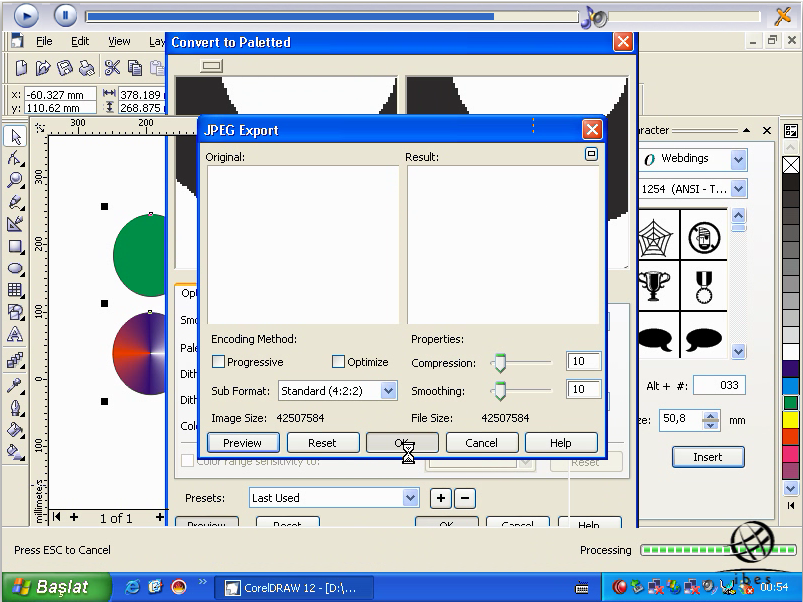Confirm JPEG Export with OK

[x=403, y=443]
